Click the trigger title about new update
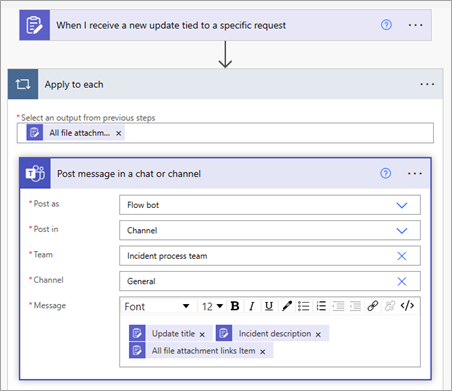This screenshot has height=391, width=452. coord(171,25)
